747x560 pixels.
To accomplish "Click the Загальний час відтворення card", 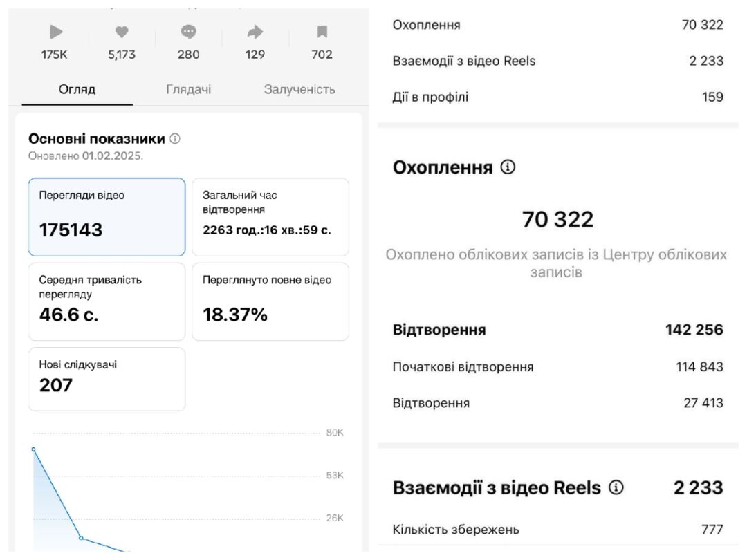I will 270,217.
